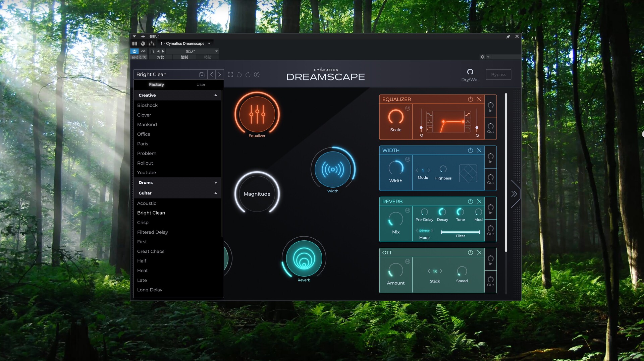
Task: Click the undo arrow icon
Action: [x=239, y=75]
